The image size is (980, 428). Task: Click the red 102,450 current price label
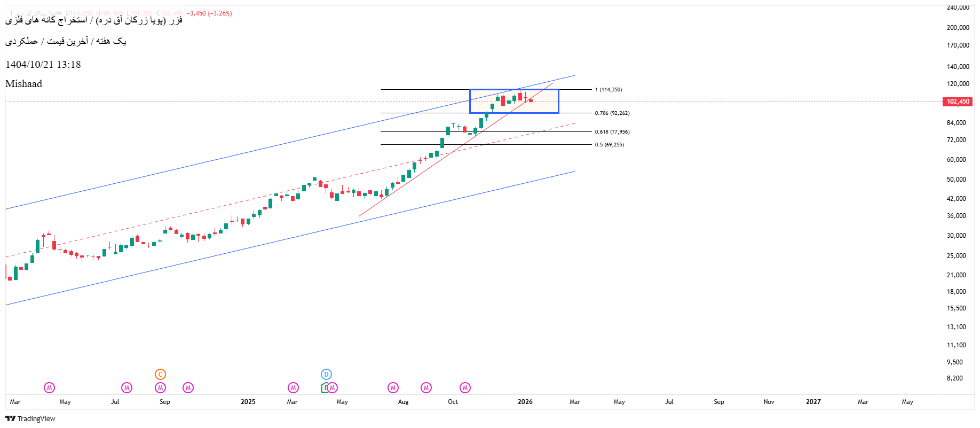[x=958, y=102]
